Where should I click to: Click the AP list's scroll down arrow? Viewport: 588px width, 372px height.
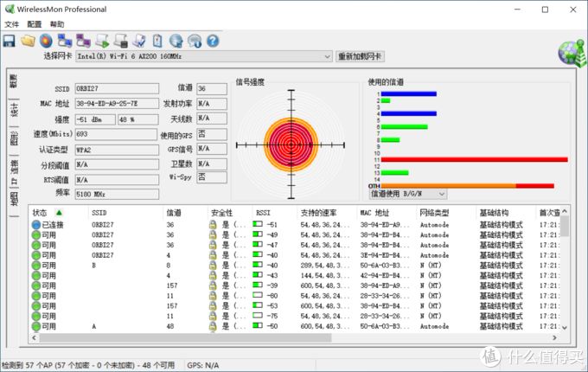pos(565,328)
